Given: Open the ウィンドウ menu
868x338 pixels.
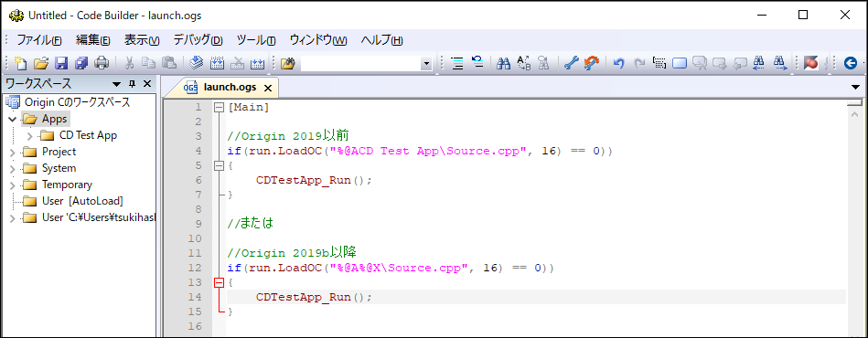Looking at the screenshot, I should (x=318, y=40).
